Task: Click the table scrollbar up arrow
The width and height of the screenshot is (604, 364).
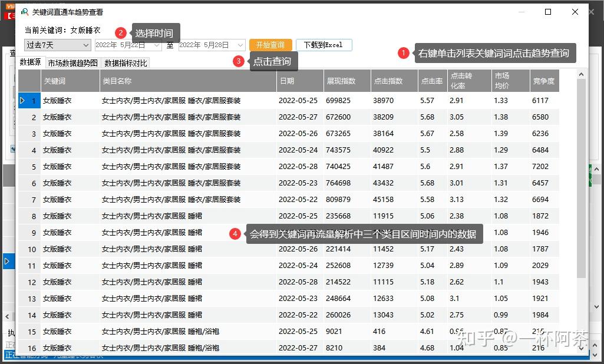Action: click(581, 74)
